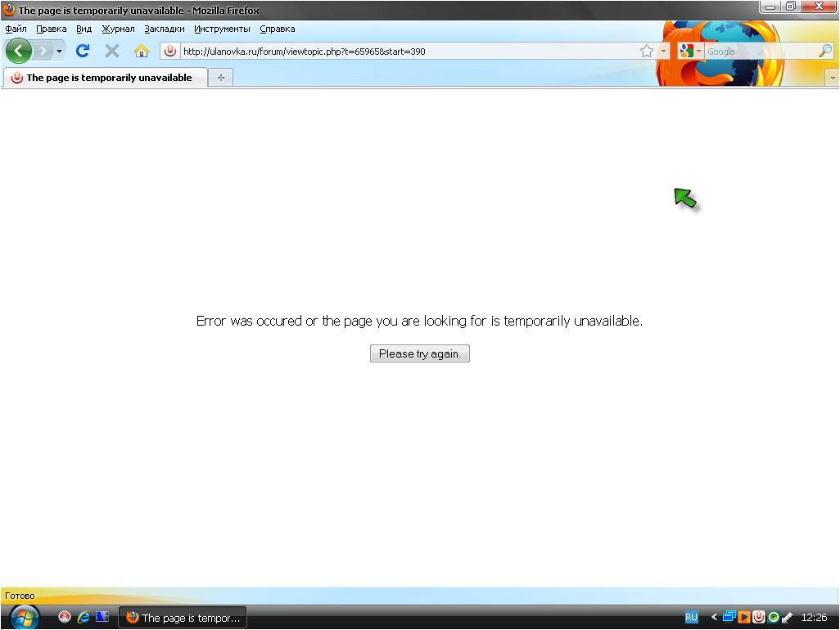840x630 pixels.
Task: Bookmark this page with the star icon
Action: [647, 52]
